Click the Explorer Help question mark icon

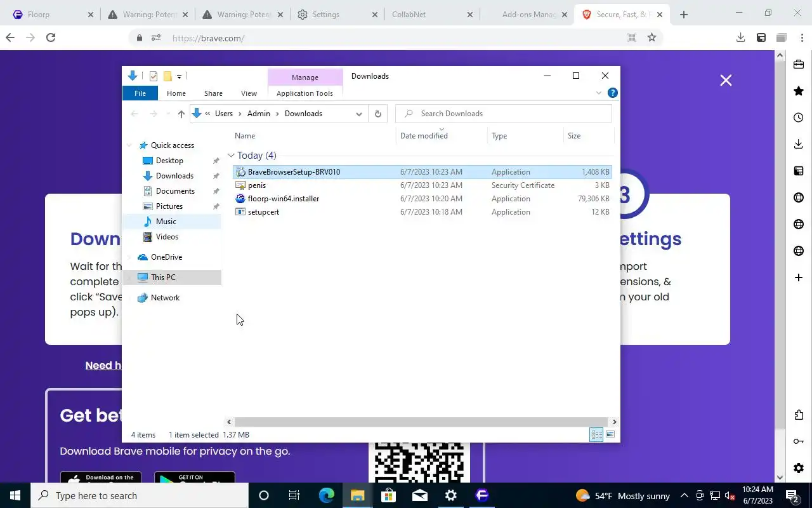coord(612,93)
